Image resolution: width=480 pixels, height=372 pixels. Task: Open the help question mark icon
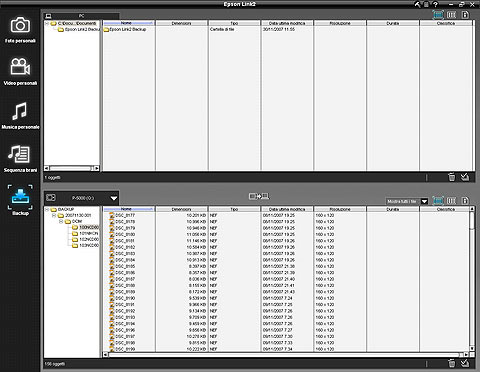click(435, 4)
